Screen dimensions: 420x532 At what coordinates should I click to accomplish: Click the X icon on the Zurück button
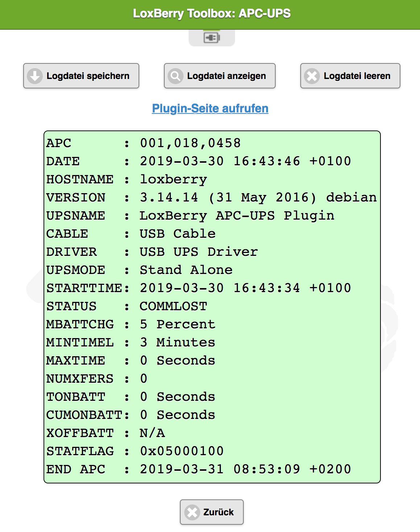192,512
